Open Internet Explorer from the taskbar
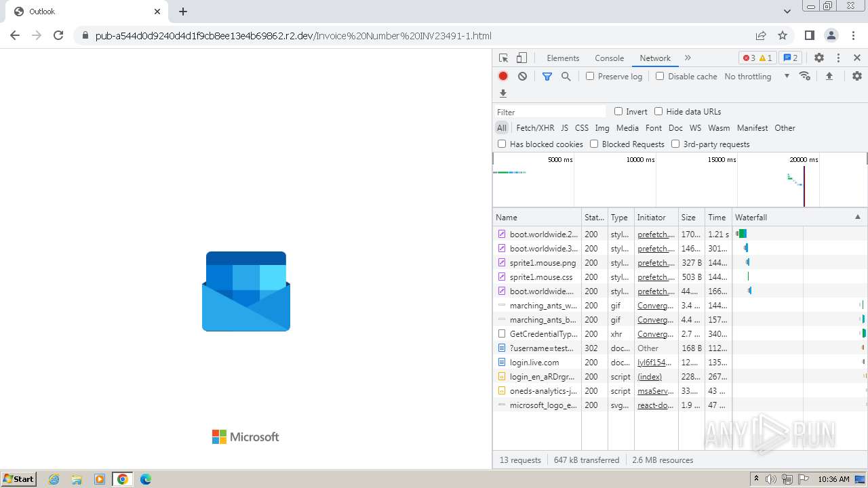 tap(54, 479)
